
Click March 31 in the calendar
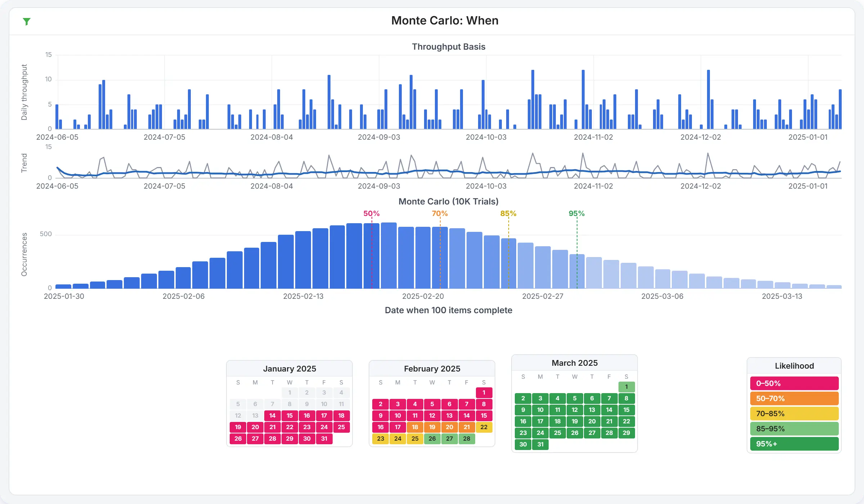point(540,444)
